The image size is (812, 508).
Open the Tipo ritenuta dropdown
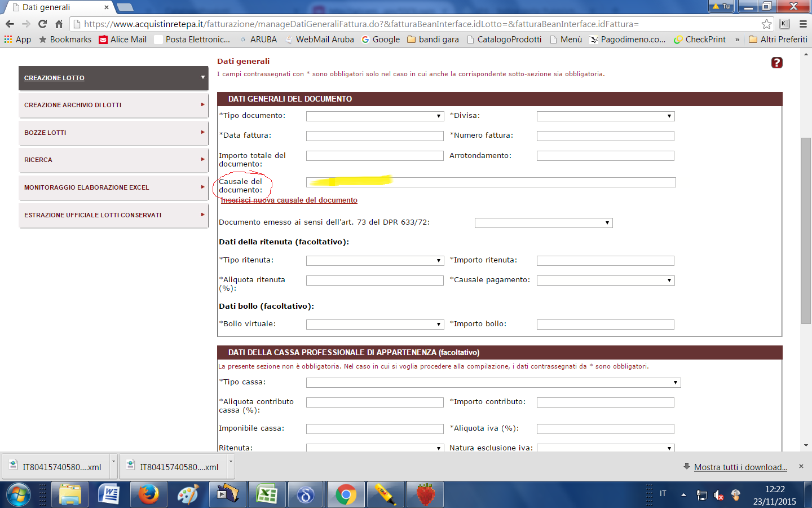[374, 261]
